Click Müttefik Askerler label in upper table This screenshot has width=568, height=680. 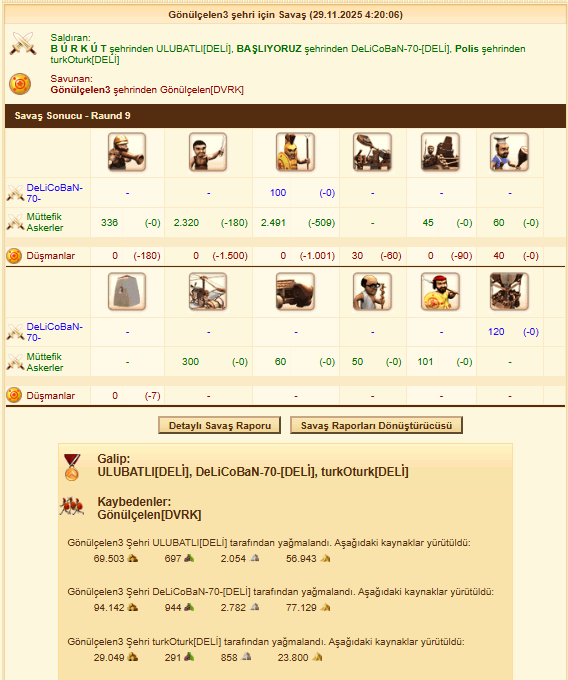(45, 222)
